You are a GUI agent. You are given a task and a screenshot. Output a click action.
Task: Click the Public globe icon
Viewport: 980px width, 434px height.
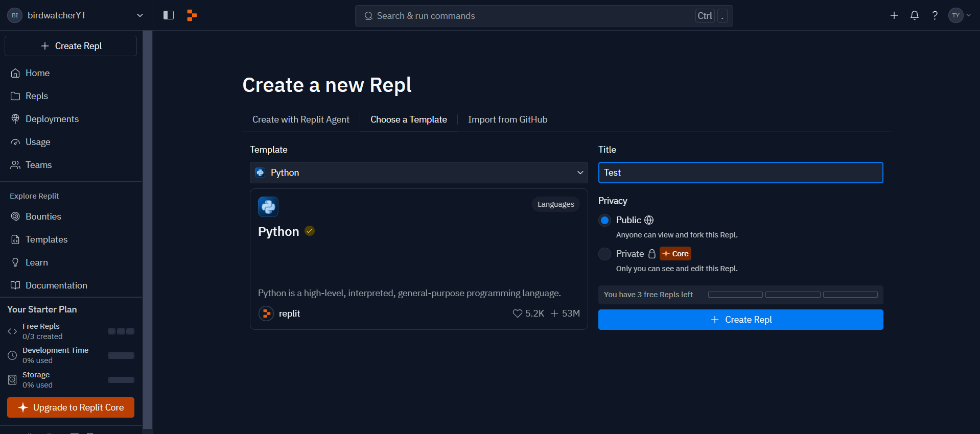tap(649, 220)
